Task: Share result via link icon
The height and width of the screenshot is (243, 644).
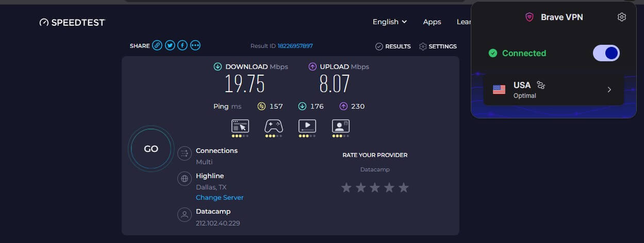Action: 157,46
